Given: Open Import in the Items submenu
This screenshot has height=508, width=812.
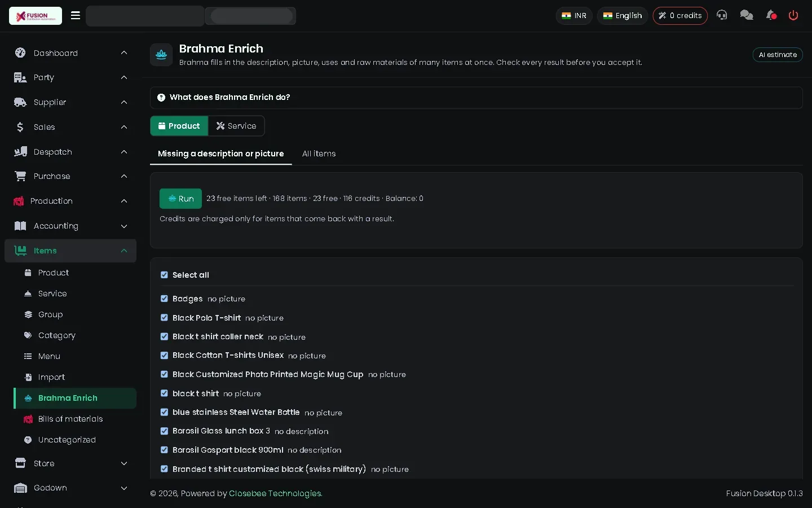Looking at the screenshot, I should (x=75, y=377).
